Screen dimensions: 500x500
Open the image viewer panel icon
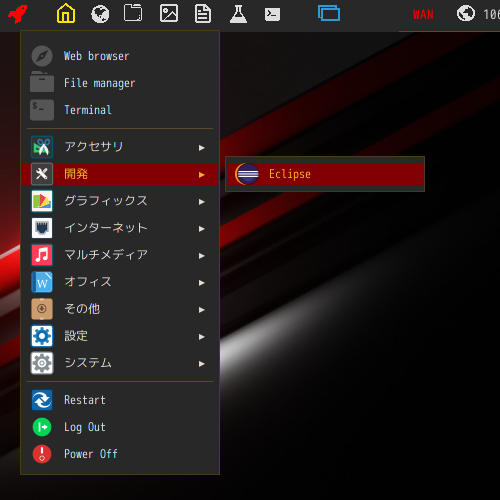(169, 14)
